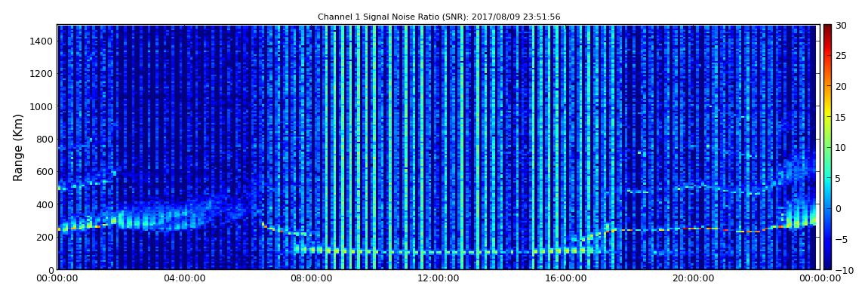The image size is (868, 307).
Task: Click the colorbar value 30
Action: click(x=841, y=25)
